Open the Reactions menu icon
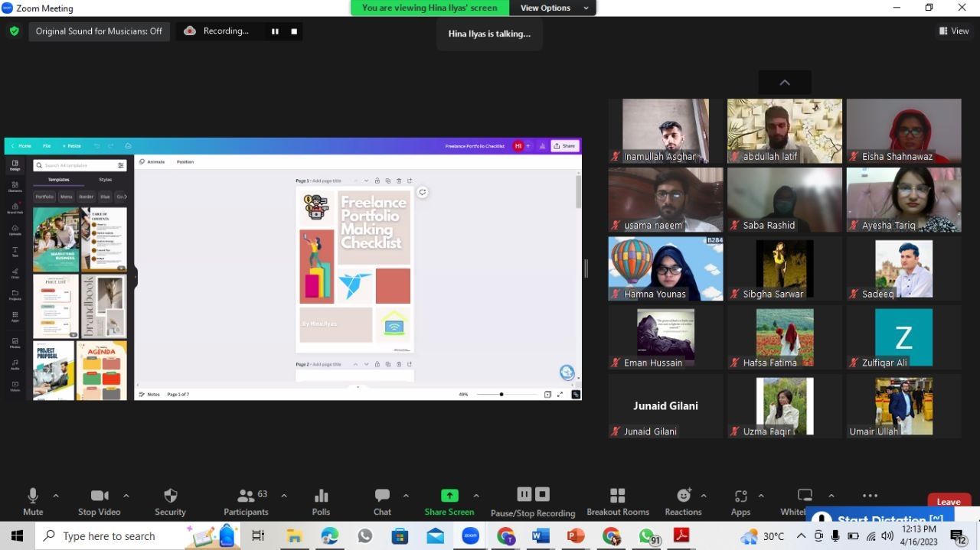The image size is (980, 550). click(x=683, y=496)
